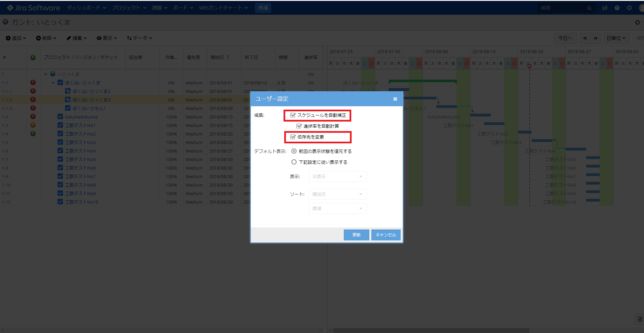644x333 pixels.
Task: Click the 今日へ button
Action: pyautogui.click(x=565, y=38)
